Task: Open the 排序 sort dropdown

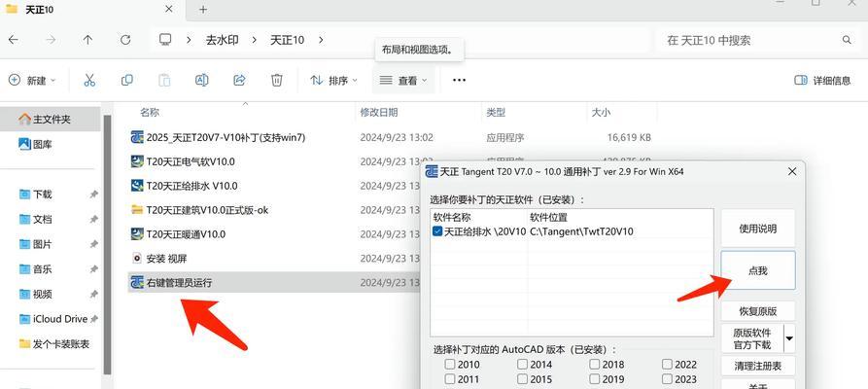Action: pyautogui.click(x=333, y=81)
